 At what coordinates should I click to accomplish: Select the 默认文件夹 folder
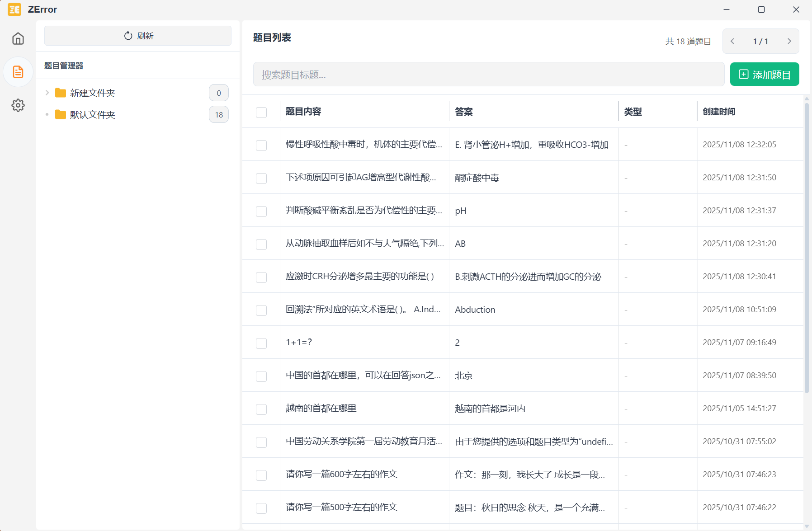point(93,115)
